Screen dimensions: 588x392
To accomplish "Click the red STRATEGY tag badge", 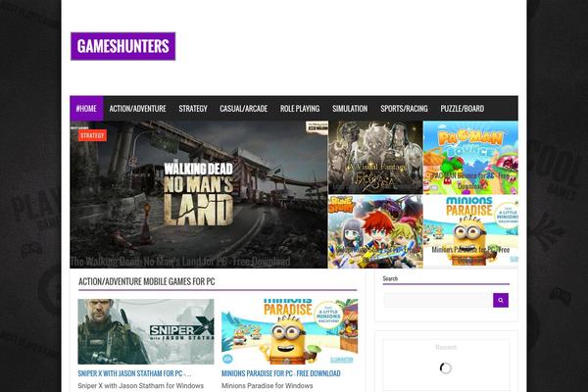I will pyautogui.click(x=92, y=135).
